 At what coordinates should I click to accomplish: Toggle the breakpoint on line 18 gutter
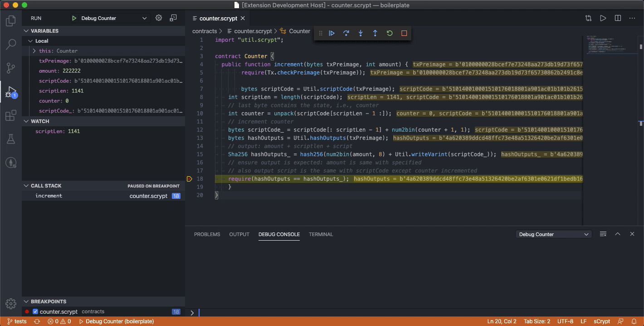pos(190,179)
